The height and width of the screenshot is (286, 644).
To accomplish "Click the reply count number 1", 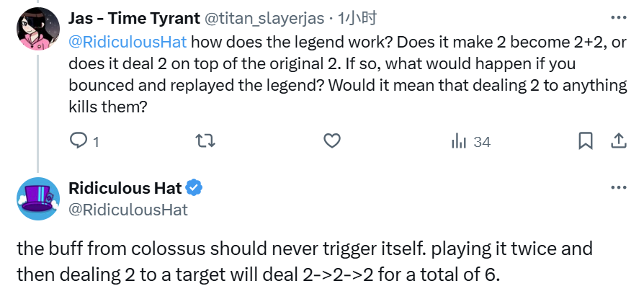I will click(96, 142).
